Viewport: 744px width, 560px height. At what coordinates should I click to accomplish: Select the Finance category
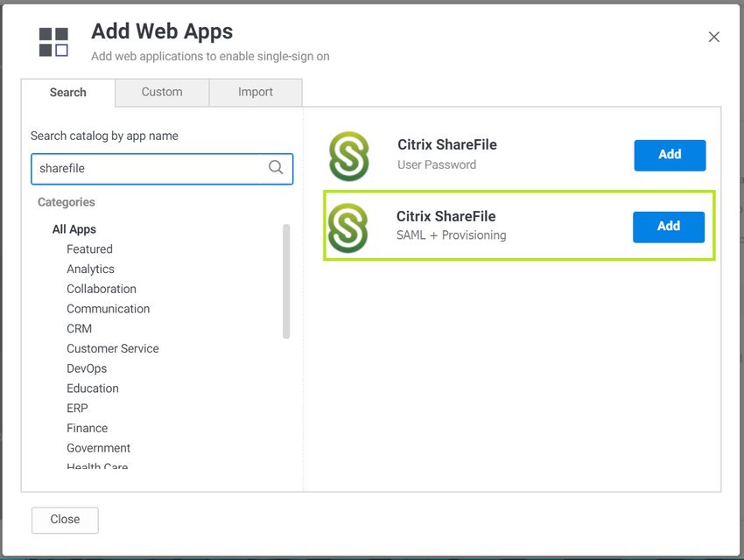88,428
